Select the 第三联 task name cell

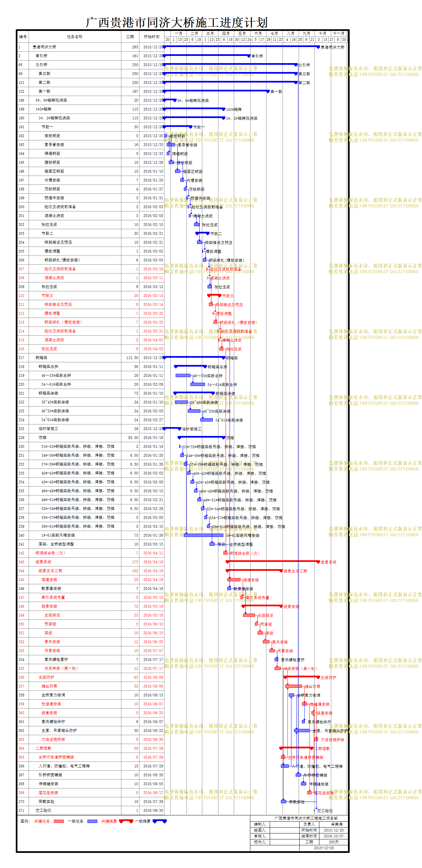click(44, 73)
